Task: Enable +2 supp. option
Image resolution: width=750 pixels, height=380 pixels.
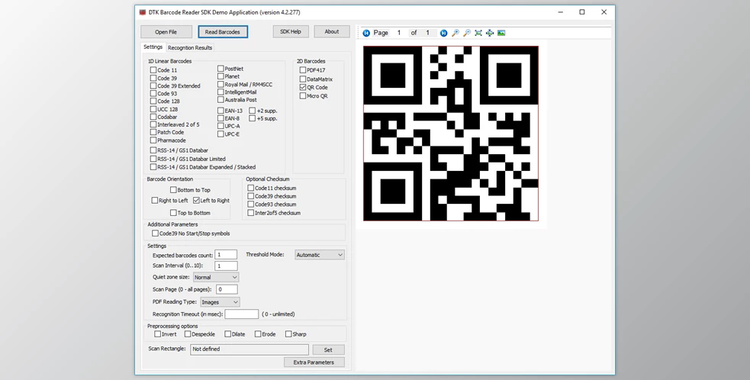Action: [252, 111]
